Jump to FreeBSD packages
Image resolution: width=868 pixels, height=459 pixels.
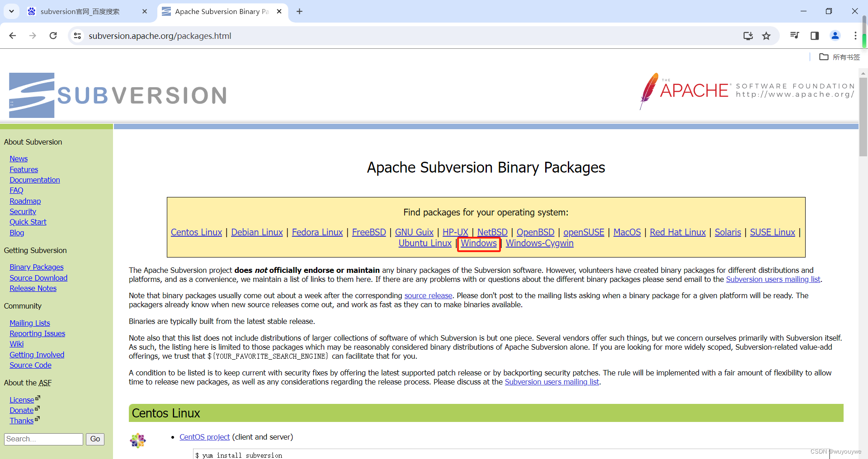tap(369, 232)
